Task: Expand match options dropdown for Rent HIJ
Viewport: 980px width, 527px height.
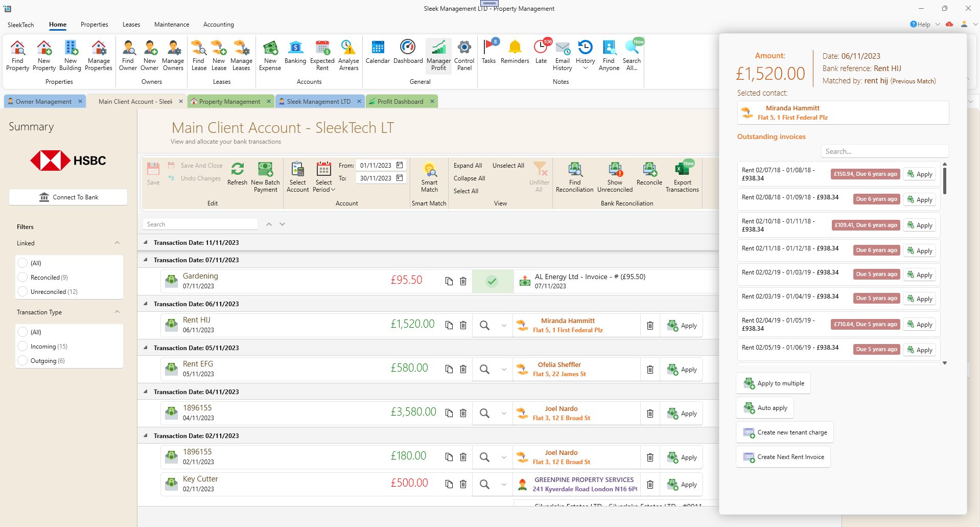Action: (504, 326)
